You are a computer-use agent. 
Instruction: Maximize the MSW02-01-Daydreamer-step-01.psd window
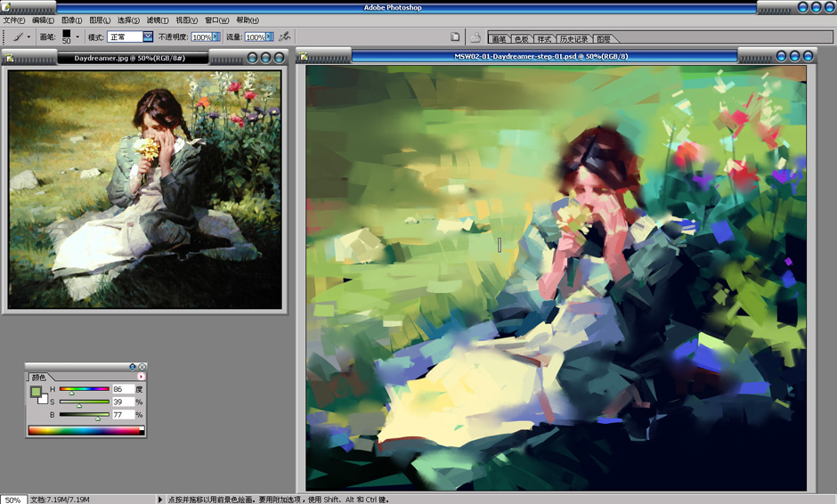click(x=795, y=56)
